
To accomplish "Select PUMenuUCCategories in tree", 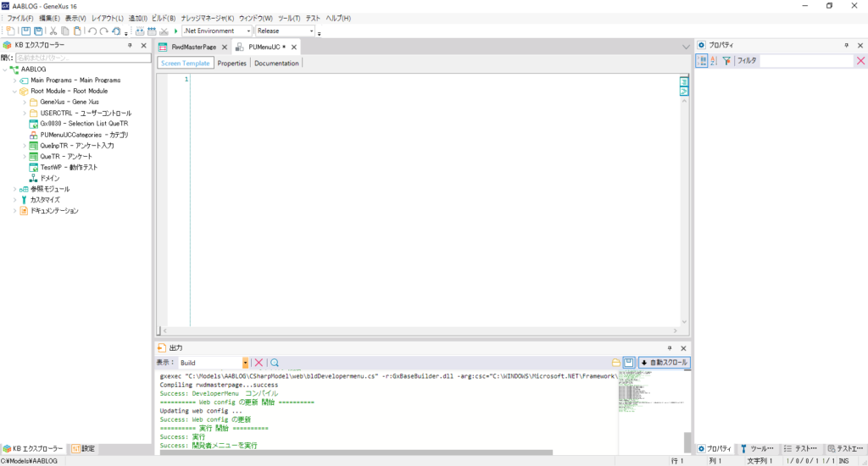I will pos(84,135).
